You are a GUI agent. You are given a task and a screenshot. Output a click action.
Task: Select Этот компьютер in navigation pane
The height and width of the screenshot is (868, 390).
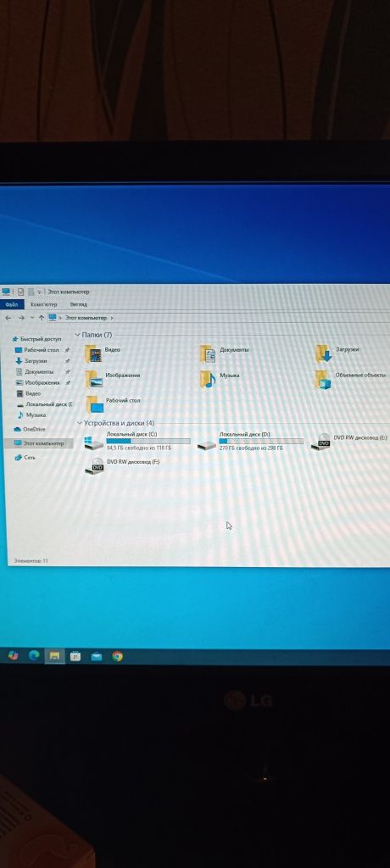pos(38,443)
